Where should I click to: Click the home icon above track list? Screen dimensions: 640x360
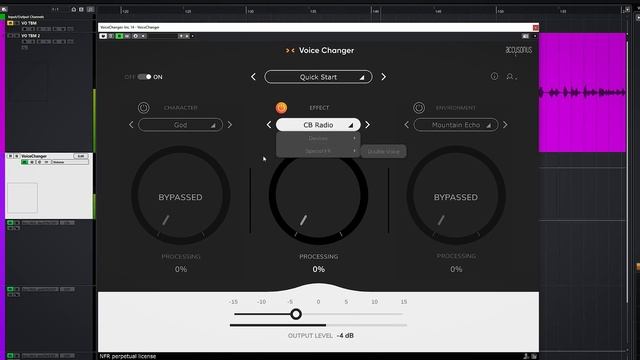tap(74, 9)
